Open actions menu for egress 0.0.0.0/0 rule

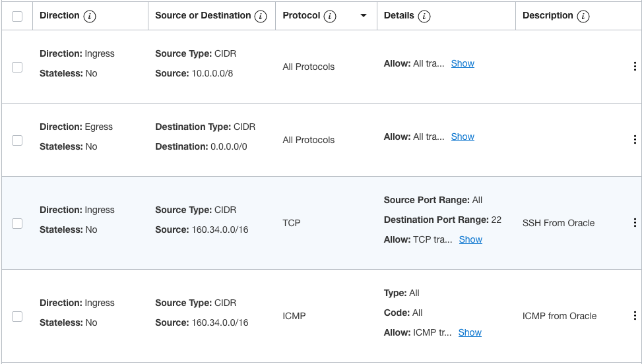pyautogui.click(x=635, y=140)
